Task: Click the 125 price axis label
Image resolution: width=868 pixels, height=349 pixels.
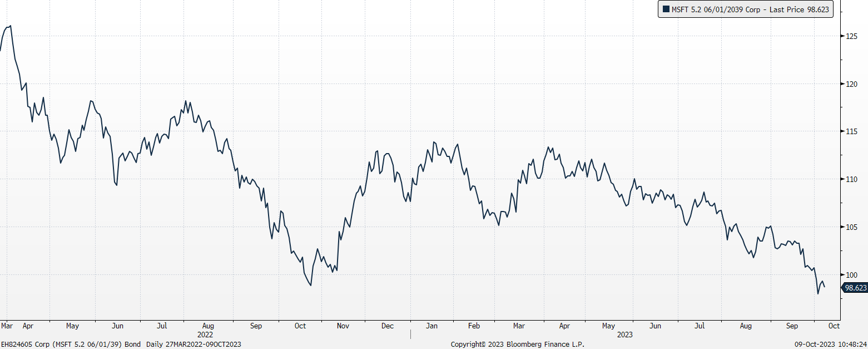Action: [x=851, y=36]
